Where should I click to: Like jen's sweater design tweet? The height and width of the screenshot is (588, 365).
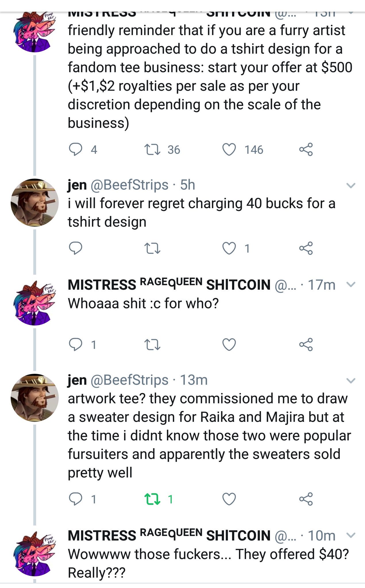229,499
